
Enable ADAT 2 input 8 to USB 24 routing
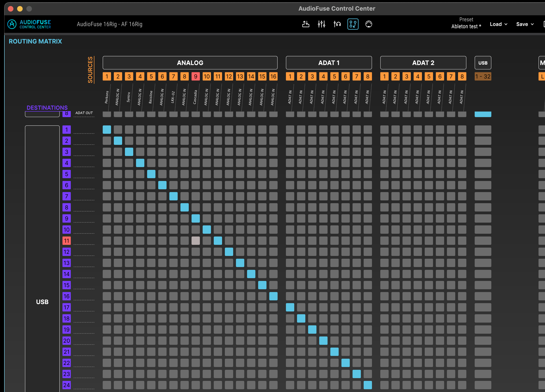pos(462,385)
